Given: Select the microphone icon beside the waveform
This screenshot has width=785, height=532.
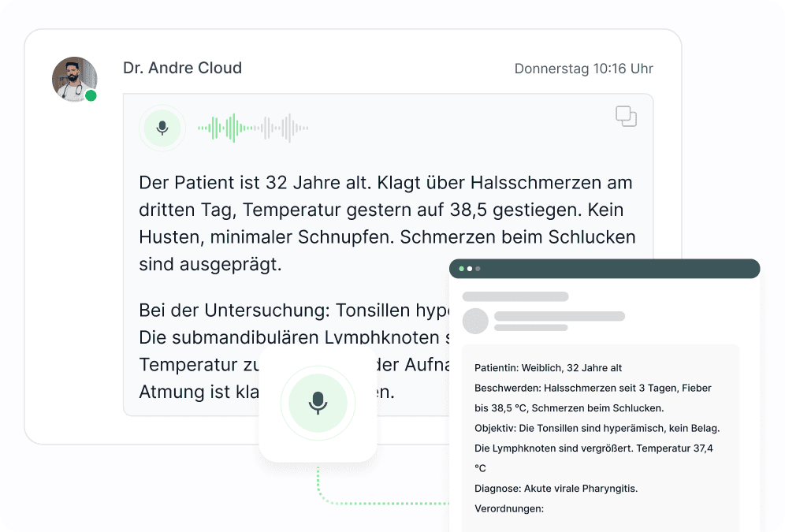Looking at the screenshot, I should (162, 127).
